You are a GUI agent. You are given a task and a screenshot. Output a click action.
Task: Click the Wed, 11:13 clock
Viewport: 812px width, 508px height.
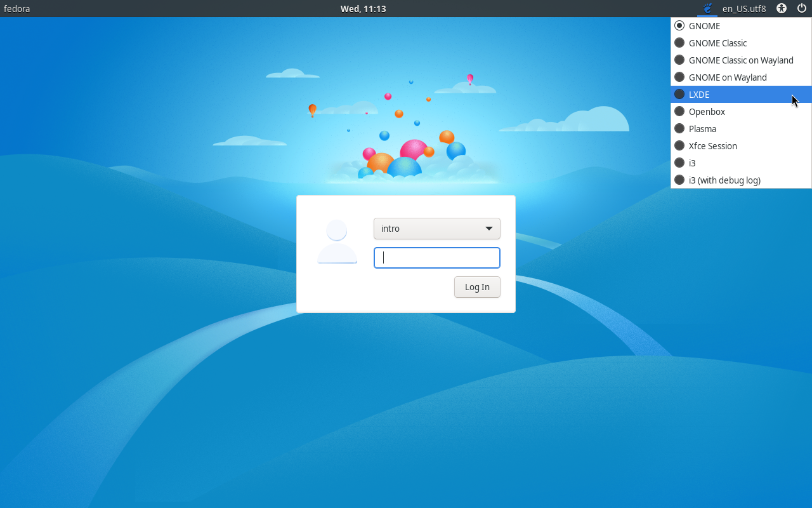pos(363,9)
